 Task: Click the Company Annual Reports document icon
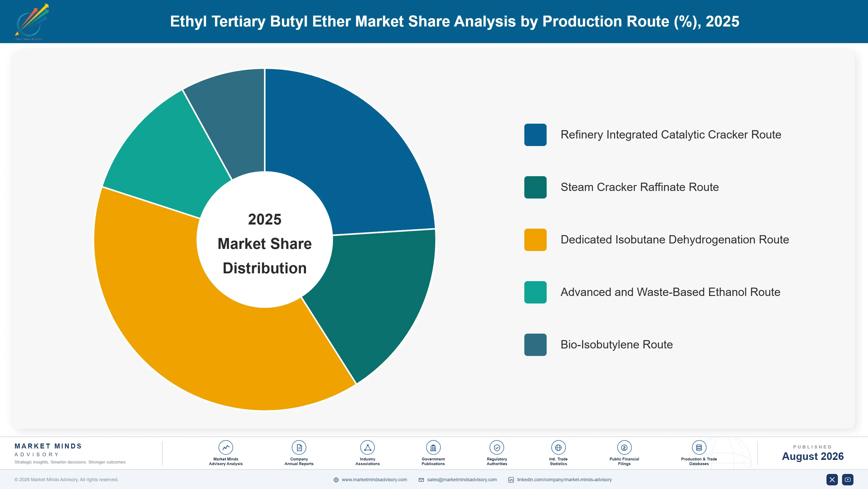tap(299, 447)
